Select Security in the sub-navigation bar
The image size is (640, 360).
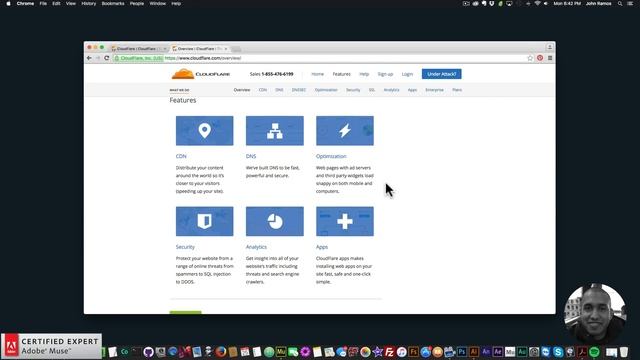point(353,90)
